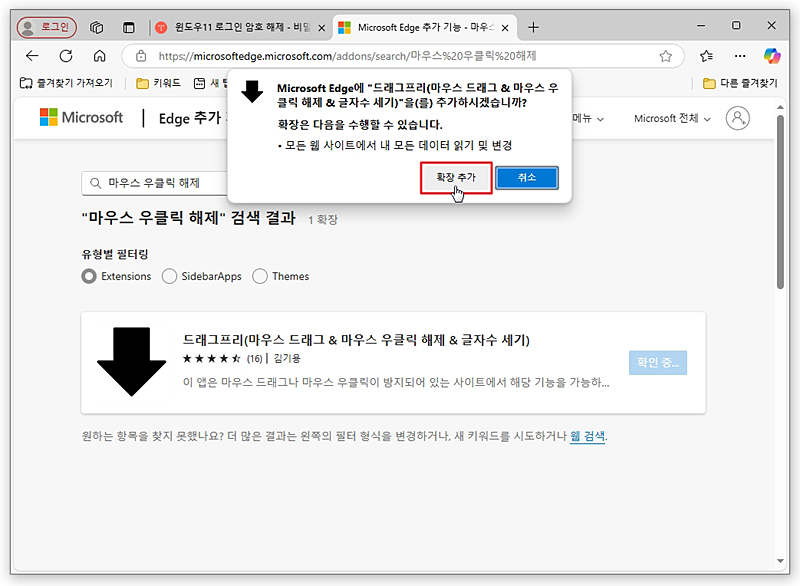
Task: Click the extension star rating
Action: pos(211,359)
